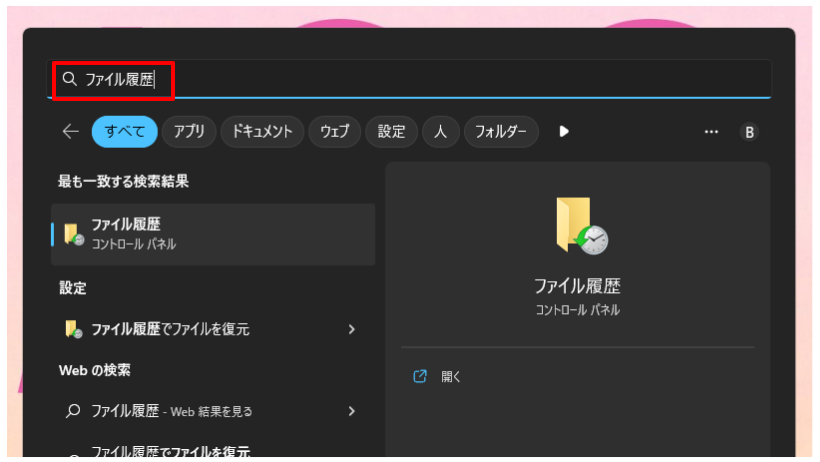This screenshot has height=462, width=820.
Task: Switch to the 設定 filter tab
Action: click(x=391, y=131)
